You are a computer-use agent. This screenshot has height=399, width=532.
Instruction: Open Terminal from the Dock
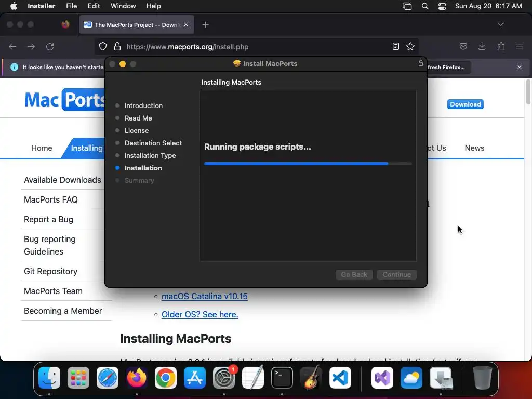coord(282,378)
